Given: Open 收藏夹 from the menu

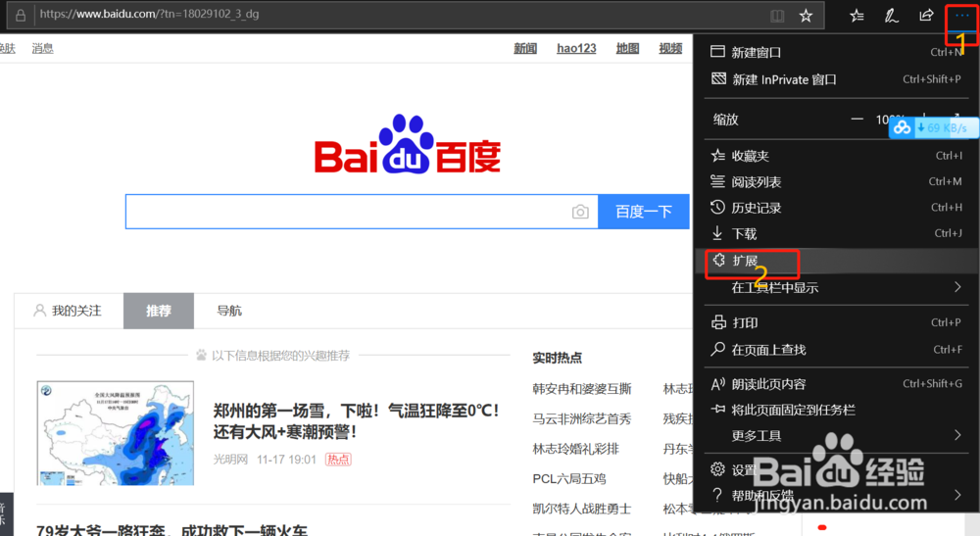Looking at the screenshot, I should pos(838,156).
